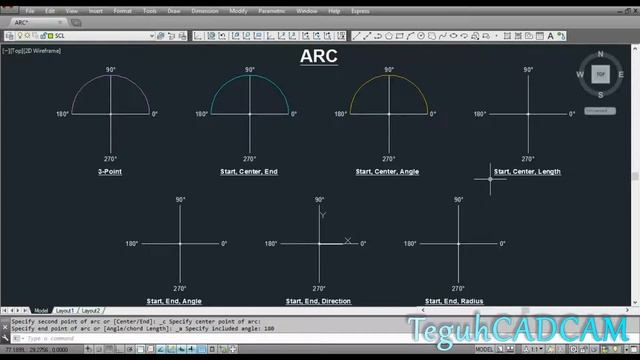640x360 pixels.
Task: Switch to the Layout2 tab
Action: coord(91,311)
